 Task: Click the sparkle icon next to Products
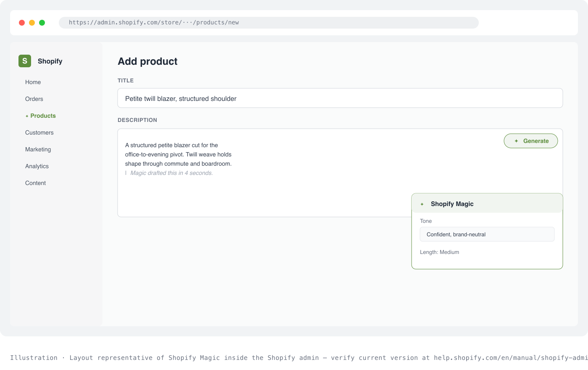[27, 116]
